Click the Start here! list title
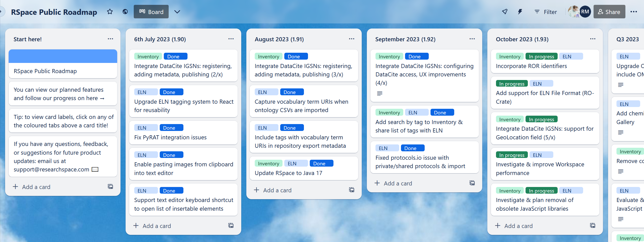 coord(28,39)
